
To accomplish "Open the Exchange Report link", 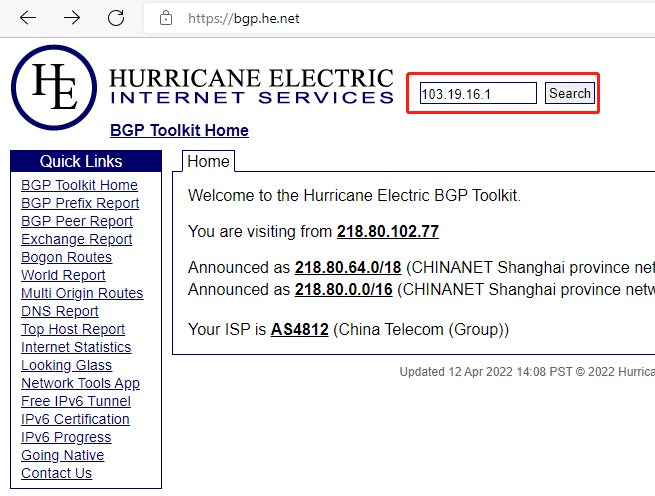I will click(x=76, y=239).
